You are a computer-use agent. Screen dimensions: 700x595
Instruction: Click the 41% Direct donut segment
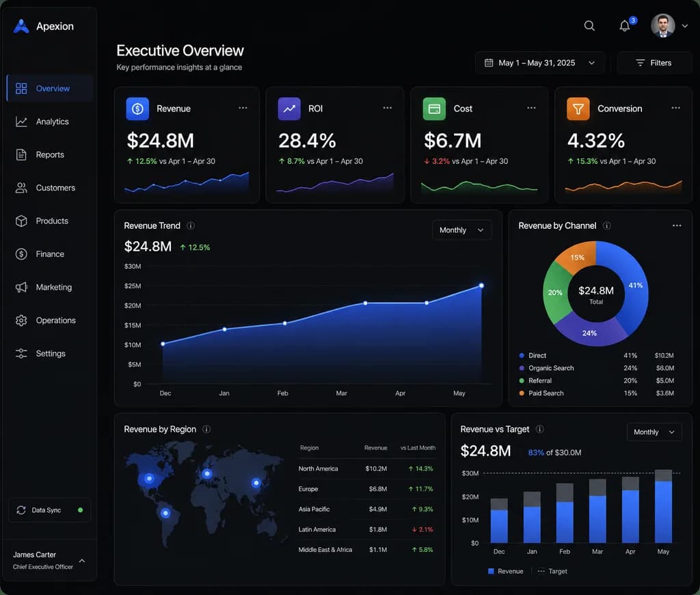click(x=635, y=286)
